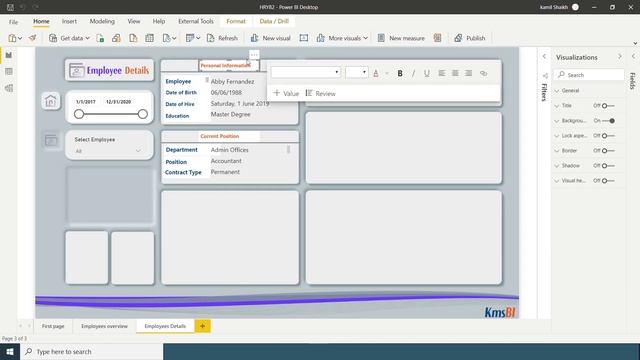Click the Format painter icon
The width and height of the screenshot is (640, 360).
click(32, 38)
